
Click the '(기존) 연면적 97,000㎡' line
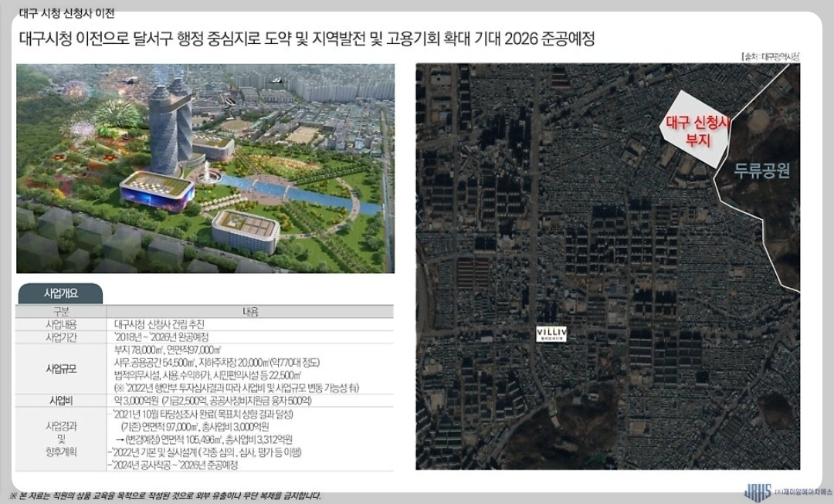click(x=195, y=427)
